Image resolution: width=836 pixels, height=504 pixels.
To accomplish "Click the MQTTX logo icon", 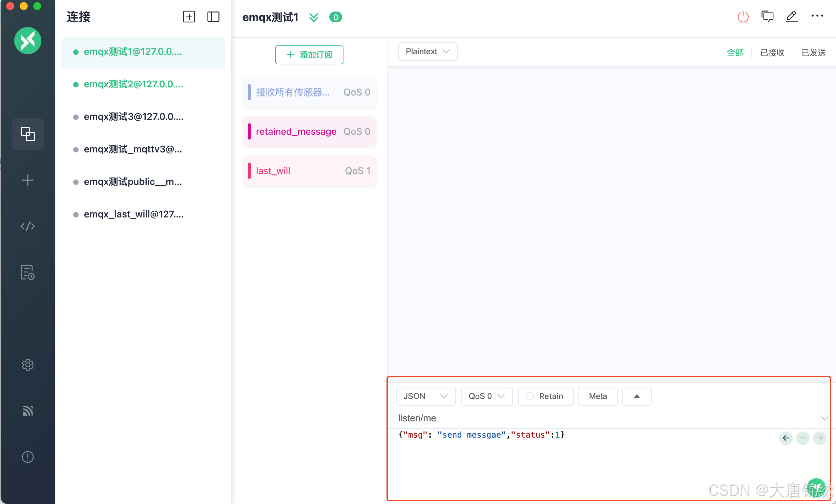I will click(x=27, y=40).
